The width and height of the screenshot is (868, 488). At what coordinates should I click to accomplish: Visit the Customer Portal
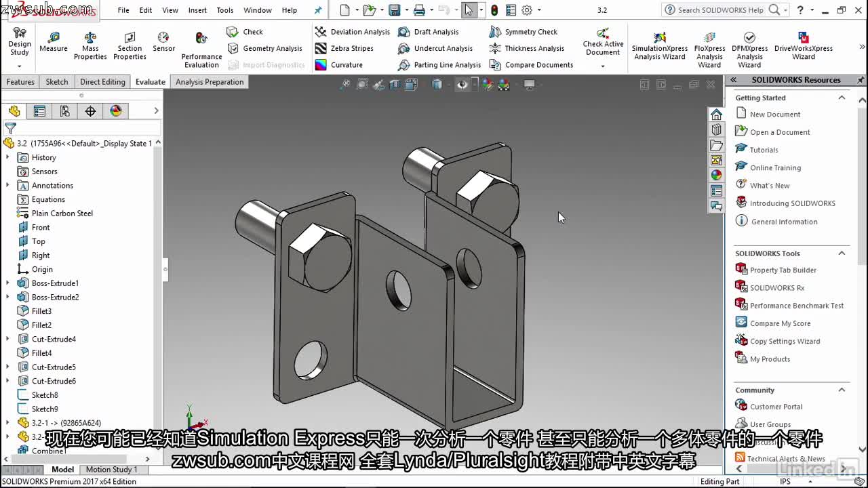pos(775,407)
